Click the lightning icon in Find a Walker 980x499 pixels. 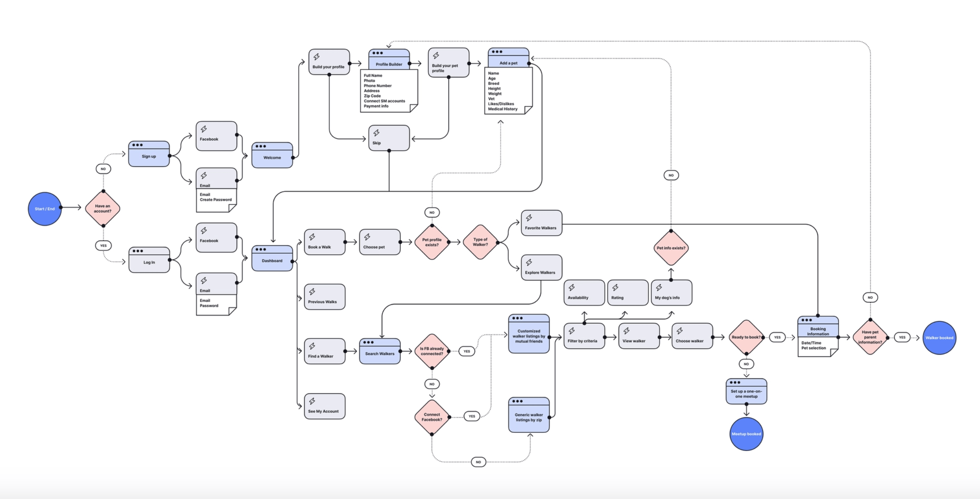pyautogui.click(x=312, y=346)
